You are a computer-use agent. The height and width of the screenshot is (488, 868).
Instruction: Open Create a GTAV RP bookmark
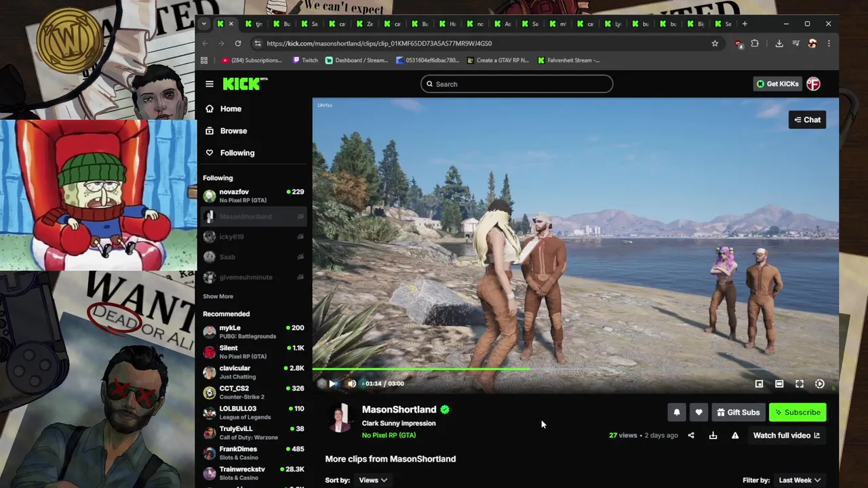(x=498, y=60)
